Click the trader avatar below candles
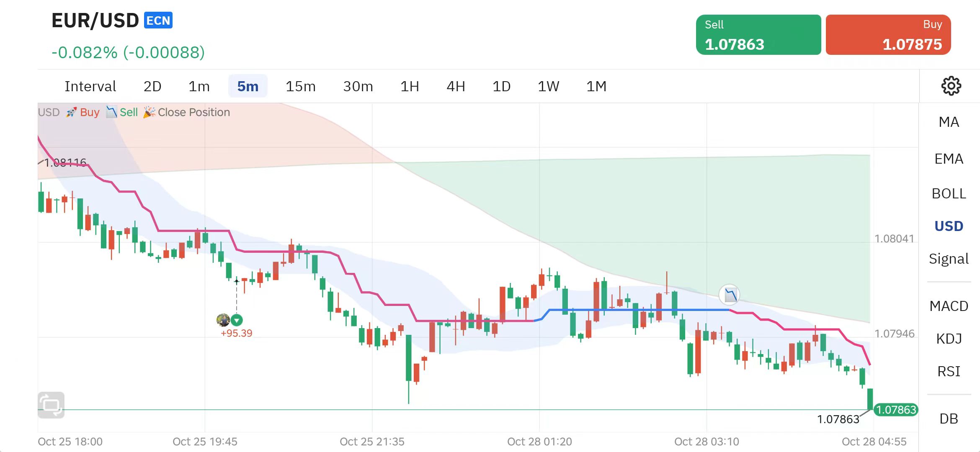The width and height of the screenshot is (980, 452). pos(223,320)
